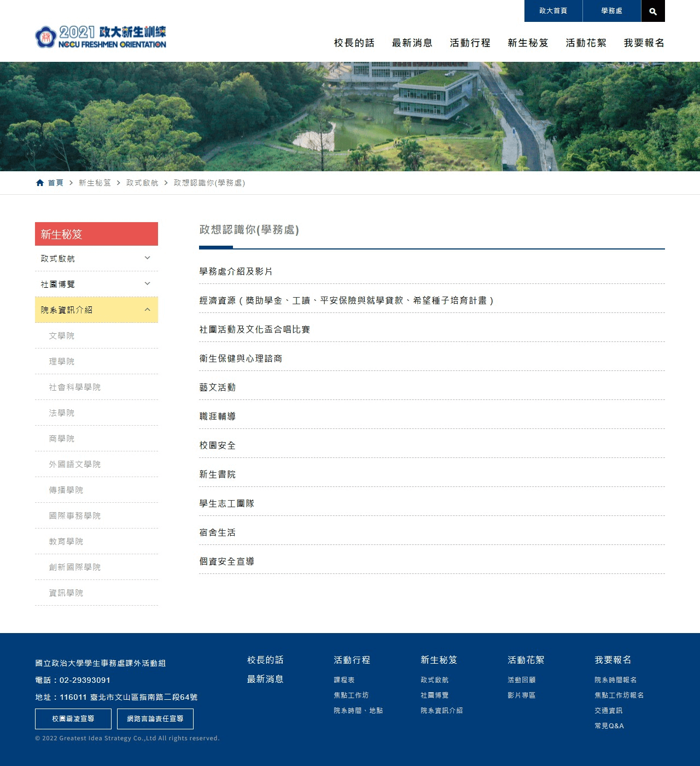Click the search magnifier icon
700x766 pixels.
coord(653,11)
